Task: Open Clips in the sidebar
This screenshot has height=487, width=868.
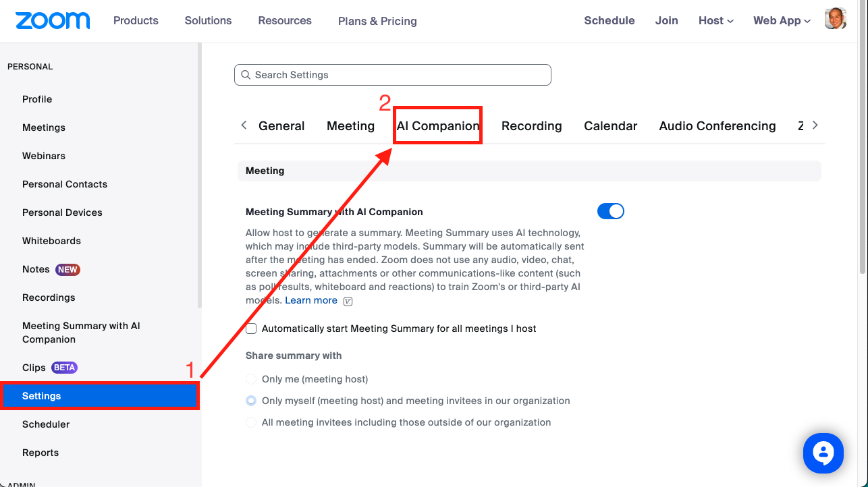Action: coord(34,368)
